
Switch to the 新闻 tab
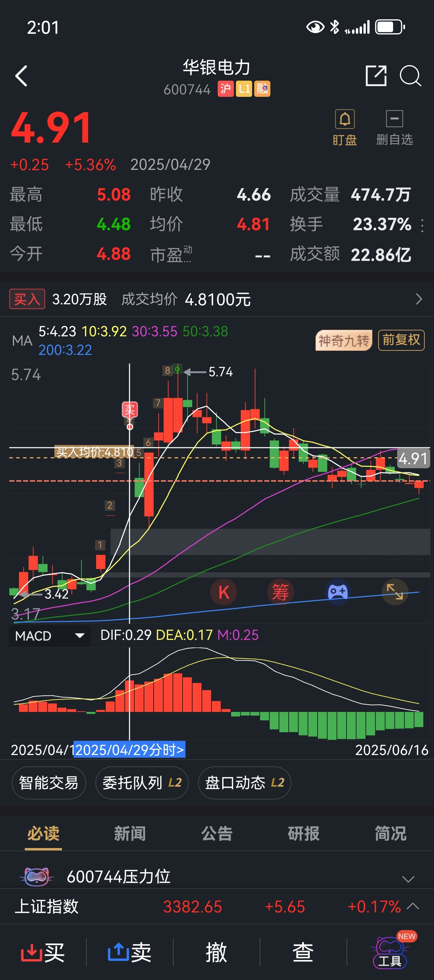[130, 834]
